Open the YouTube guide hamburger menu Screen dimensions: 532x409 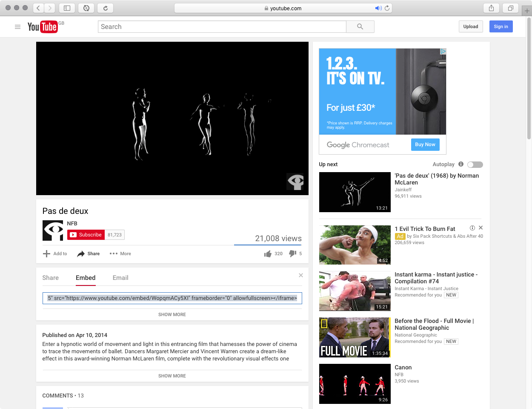[17, 27]
